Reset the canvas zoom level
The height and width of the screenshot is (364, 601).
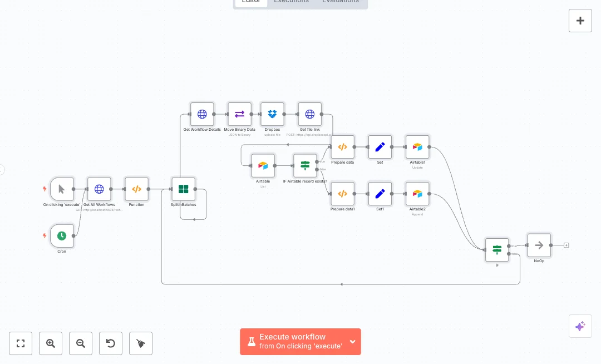(111, 343)
